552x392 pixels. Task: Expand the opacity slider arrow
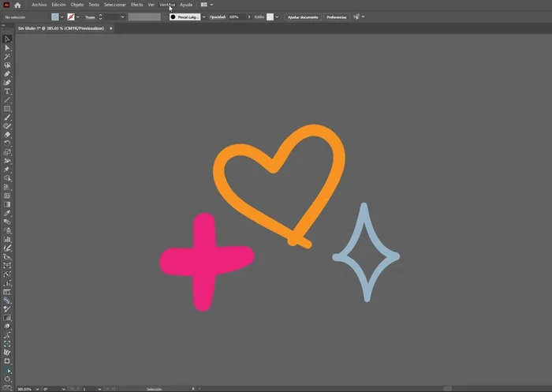[249, 17]
